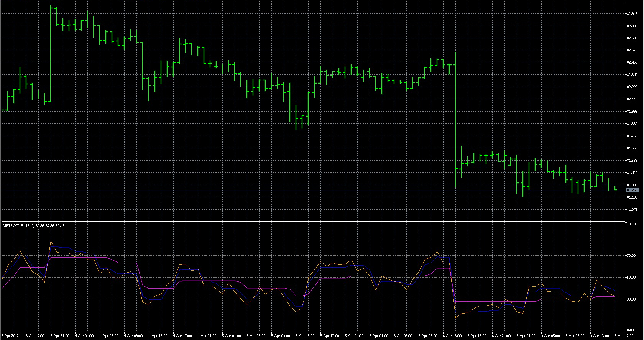
Task: Click the 81.650 price axis label
Action: click(632, 148)
